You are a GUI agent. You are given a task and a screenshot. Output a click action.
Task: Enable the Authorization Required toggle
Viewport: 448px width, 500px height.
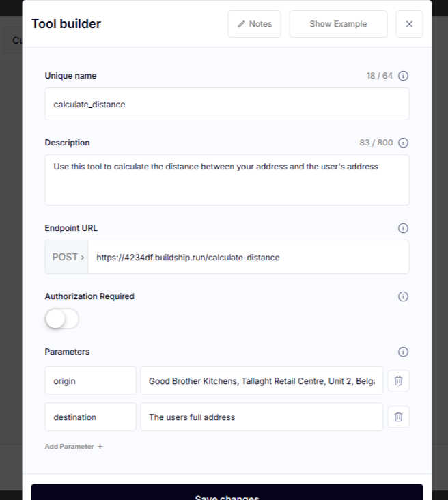pyautogui.click(x=62, y=318)
